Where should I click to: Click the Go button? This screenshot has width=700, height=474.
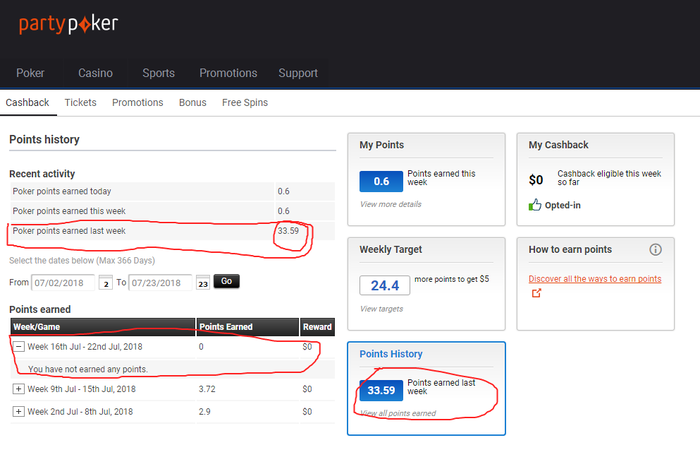(227, 281)
